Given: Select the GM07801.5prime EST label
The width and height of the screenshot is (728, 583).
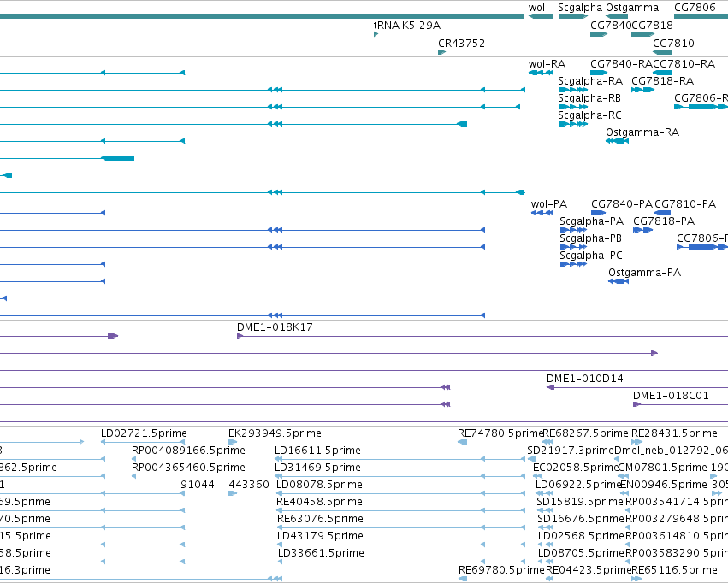Looking at the screenshot, I should pos(663,468).
